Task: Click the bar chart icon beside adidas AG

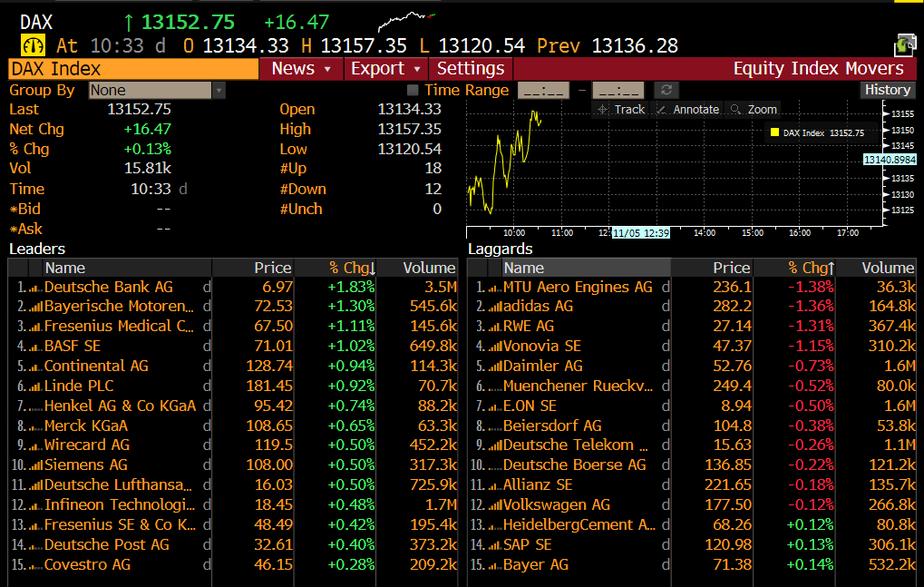Action: tap(494, 307)
